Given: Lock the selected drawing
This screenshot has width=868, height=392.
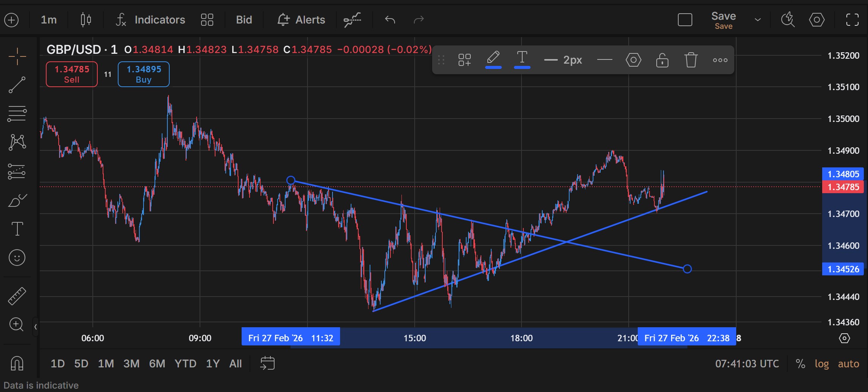Looking at the screenshot, I should 662,59.
